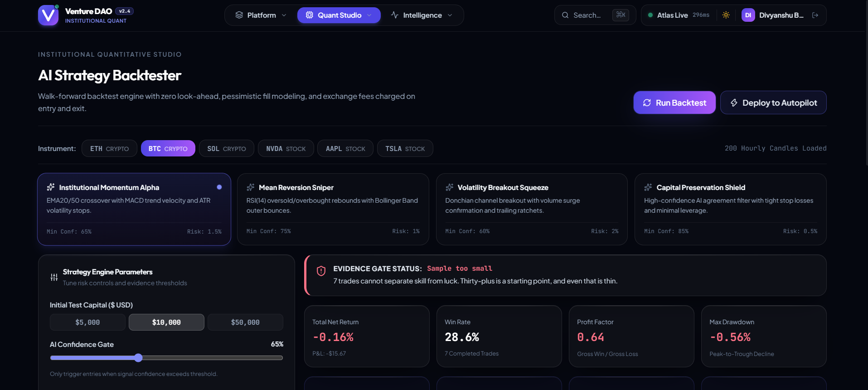
Task: Switch instrument to NVDA stock
Action: click(x=286, y=148)
